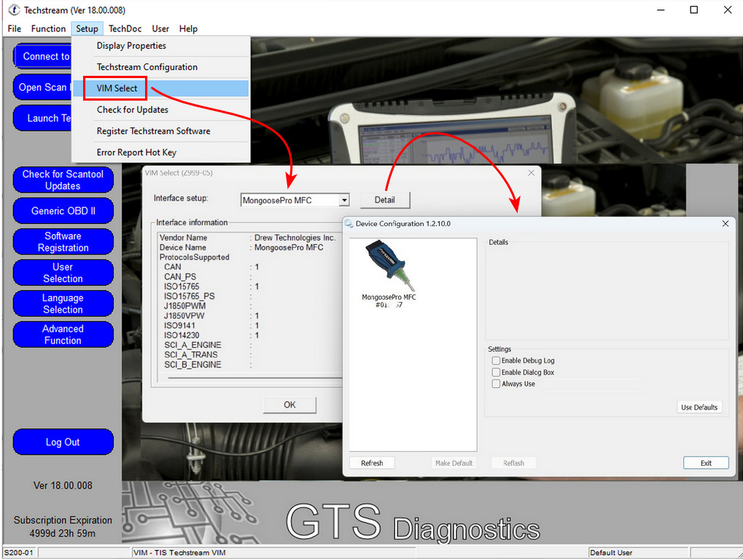Click the interface information horizontal scrollbar

[255, 378]
